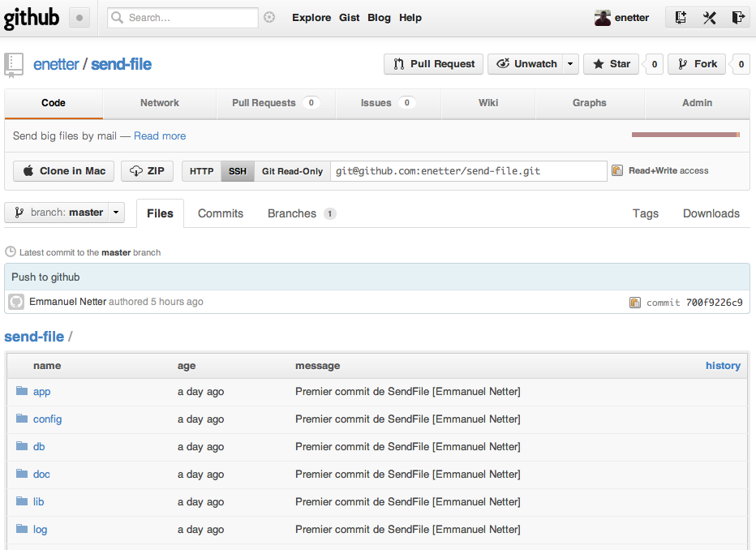756x550 pixels.
Task: Click the sign out icon
Action: (738, 18)
